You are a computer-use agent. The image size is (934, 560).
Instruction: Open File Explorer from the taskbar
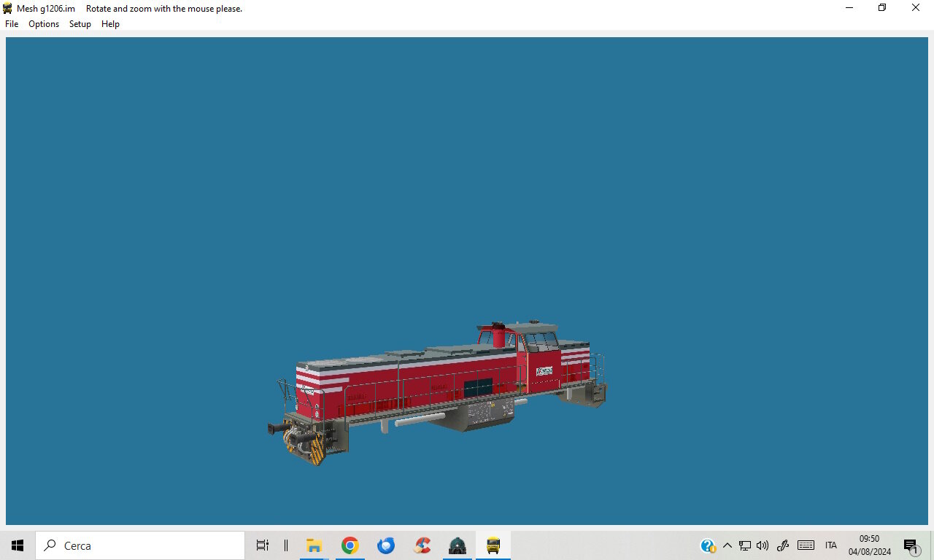pyautogui.click(x=314, y=545)
